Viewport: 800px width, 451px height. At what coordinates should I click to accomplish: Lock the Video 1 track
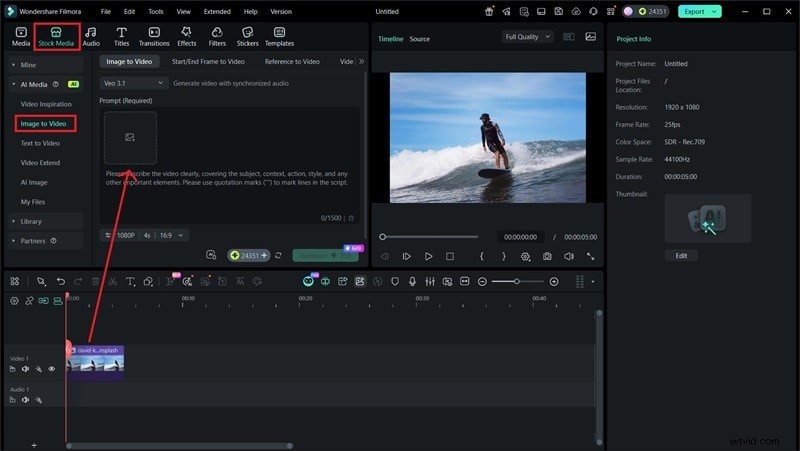(13, 369)
